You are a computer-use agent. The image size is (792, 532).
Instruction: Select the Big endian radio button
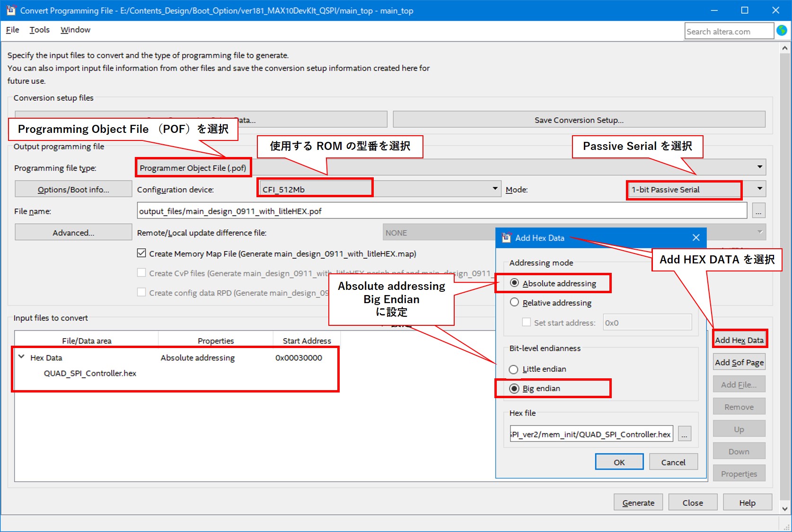514,389
